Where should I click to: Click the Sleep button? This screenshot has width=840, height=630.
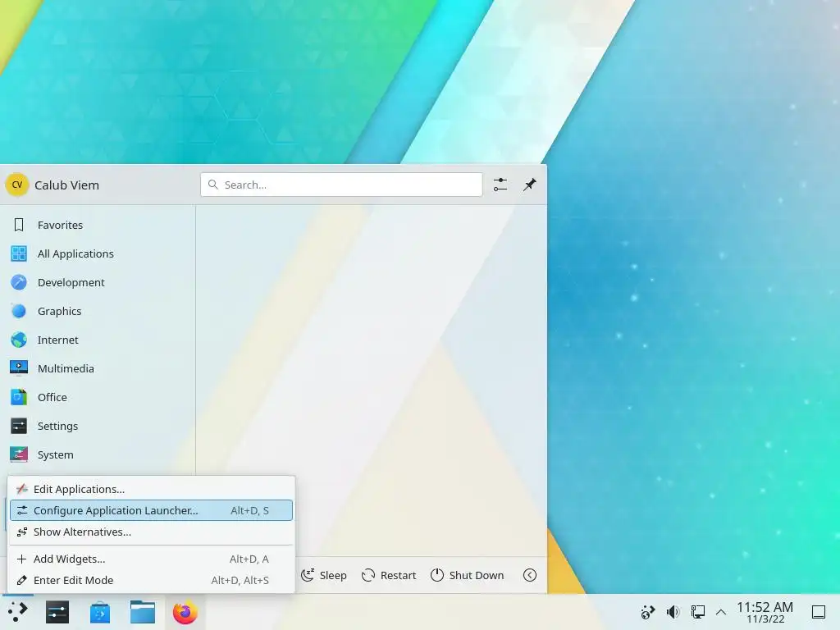coord(323,575)
